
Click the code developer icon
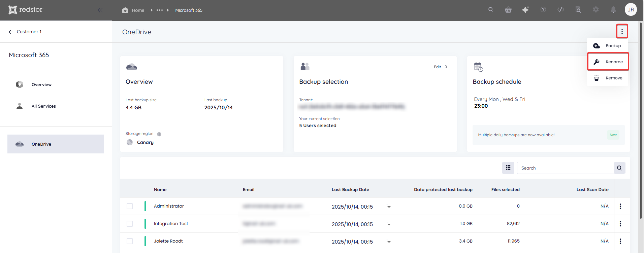[x=561, y=9]
